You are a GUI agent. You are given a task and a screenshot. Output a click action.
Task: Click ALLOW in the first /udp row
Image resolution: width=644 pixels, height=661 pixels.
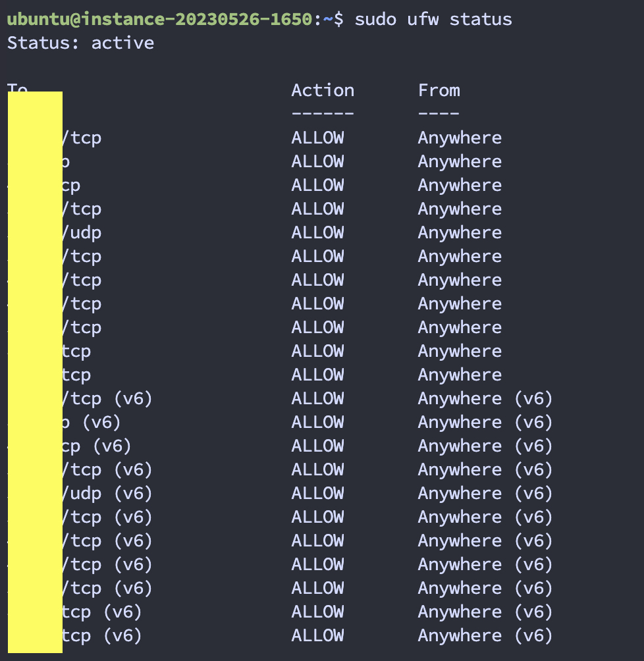point(317,232)
